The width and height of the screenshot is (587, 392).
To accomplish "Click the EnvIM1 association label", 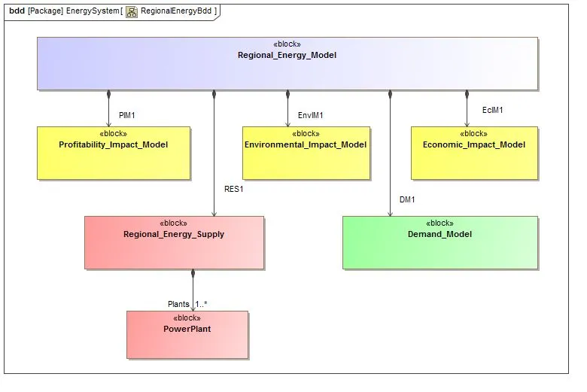I will tap(310, 115).
